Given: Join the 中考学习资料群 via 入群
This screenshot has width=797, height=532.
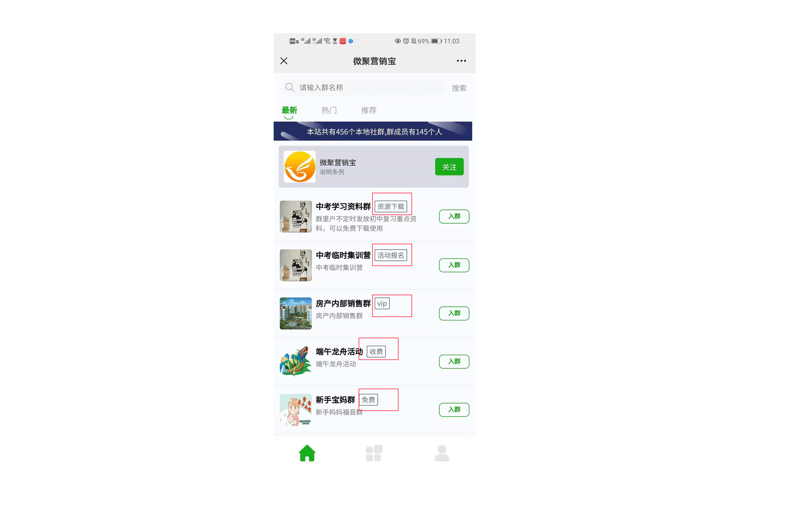Looking at the screenshot, I should click(x=454, y=216).
